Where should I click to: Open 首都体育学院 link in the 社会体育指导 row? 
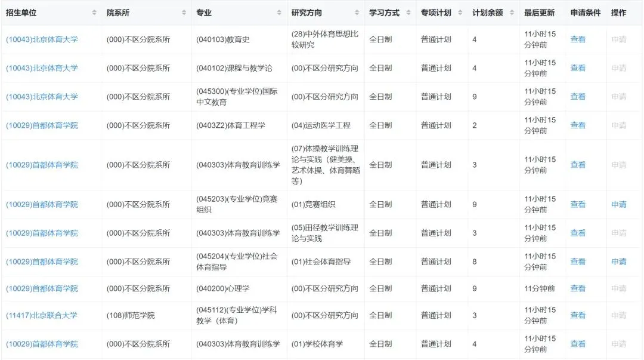click(x=42, y=261)
